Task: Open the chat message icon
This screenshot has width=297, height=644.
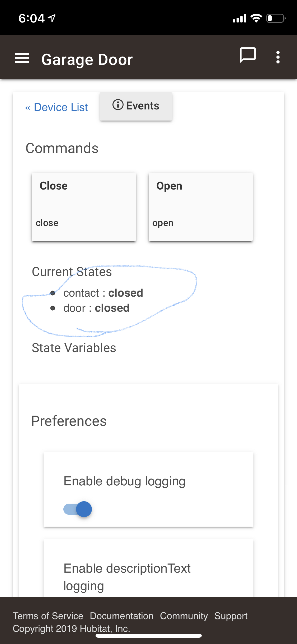Action: pyautogui.click(x=248, y=56)
